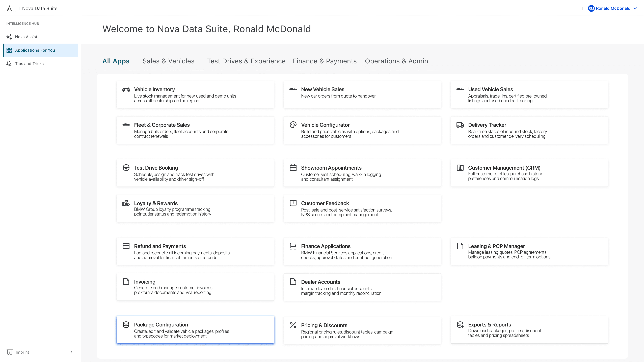
Task: Collapse the sidebar with the chevron arrow
Action: pos(71,352)
